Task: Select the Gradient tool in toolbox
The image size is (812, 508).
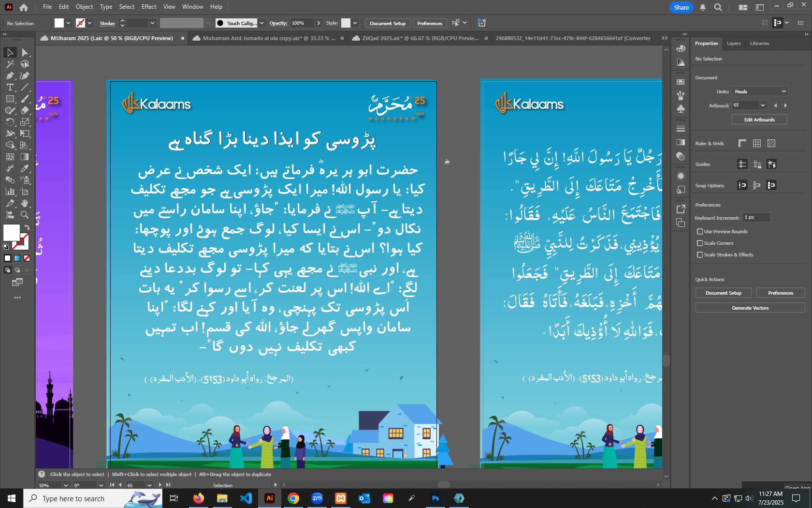Action: pyautogui.click(x=25, y=157)
